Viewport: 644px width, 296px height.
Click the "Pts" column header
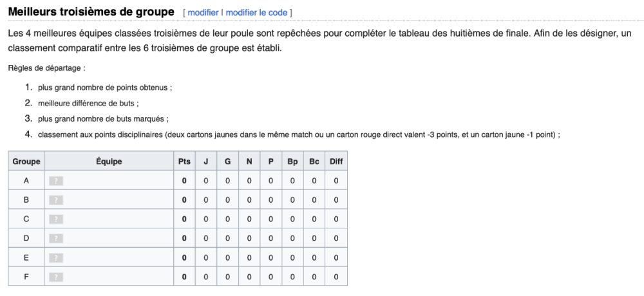184,162
